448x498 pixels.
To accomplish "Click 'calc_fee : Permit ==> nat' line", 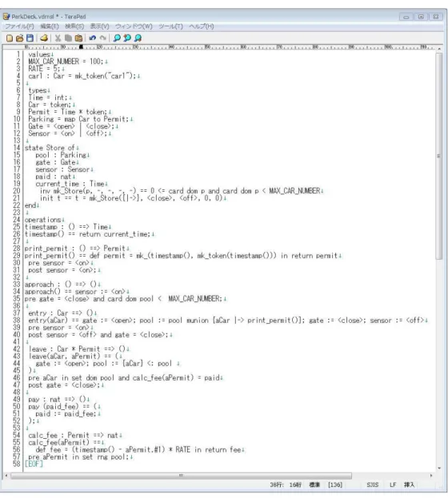I will click(x=74, y=435).
